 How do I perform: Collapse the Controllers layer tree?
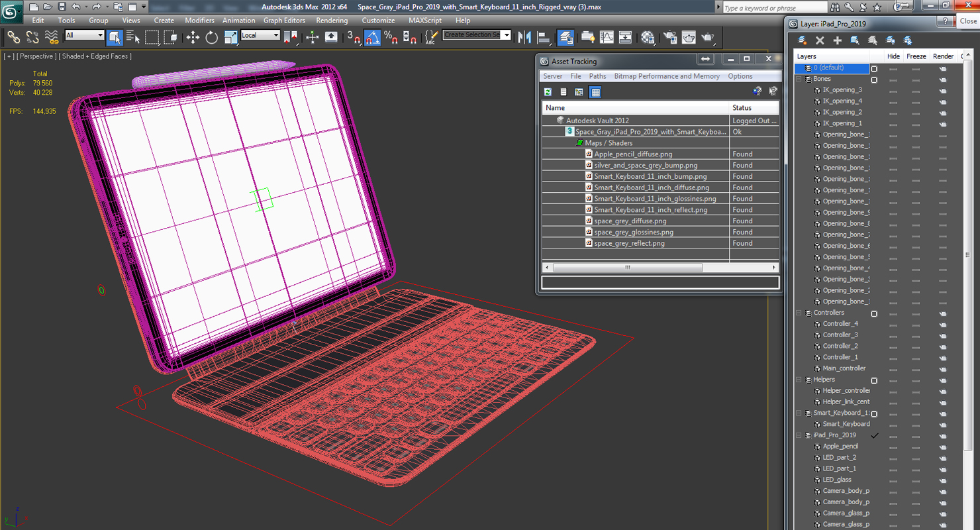point(799,313)
